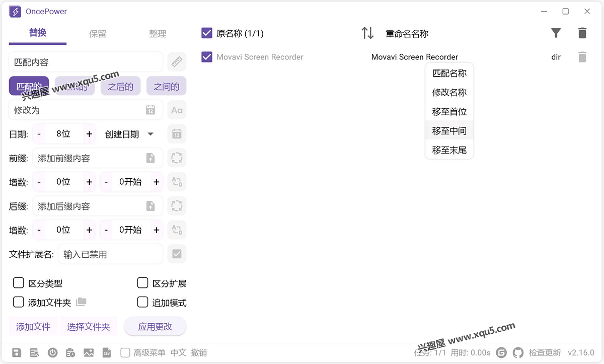Open the GitHub icon in status bar
The height and width of the screenshot is (364, 604).
518,352
